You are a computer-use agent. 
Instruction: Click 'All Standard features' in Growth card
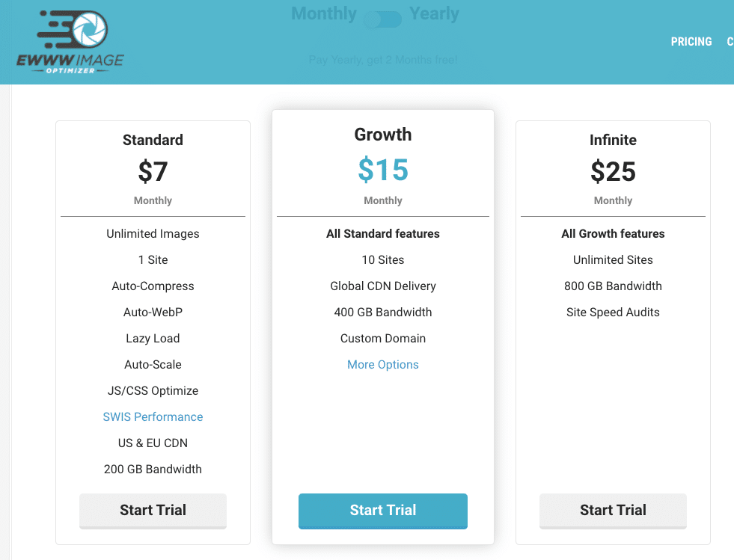click(383, 233)
